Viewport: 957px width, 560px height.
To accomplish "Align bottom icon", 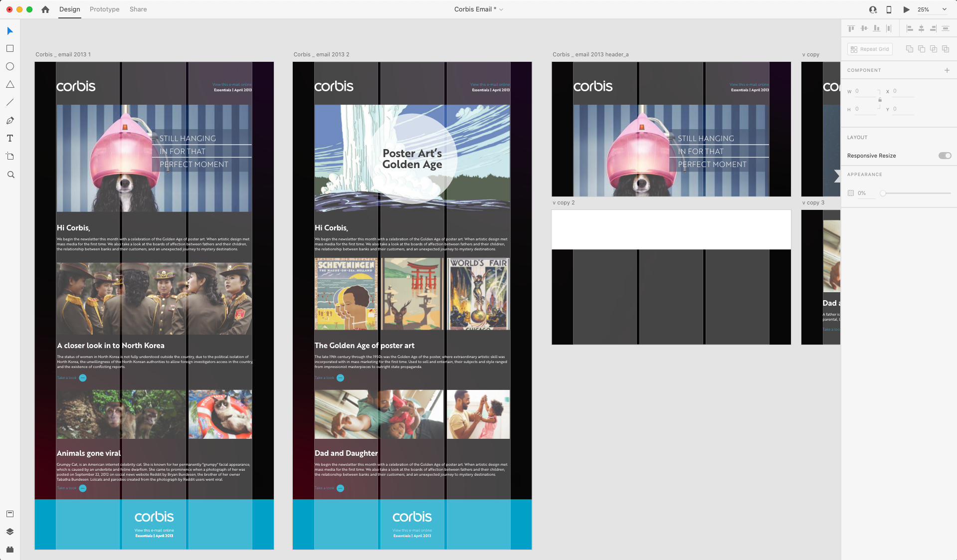I will 876,28.
